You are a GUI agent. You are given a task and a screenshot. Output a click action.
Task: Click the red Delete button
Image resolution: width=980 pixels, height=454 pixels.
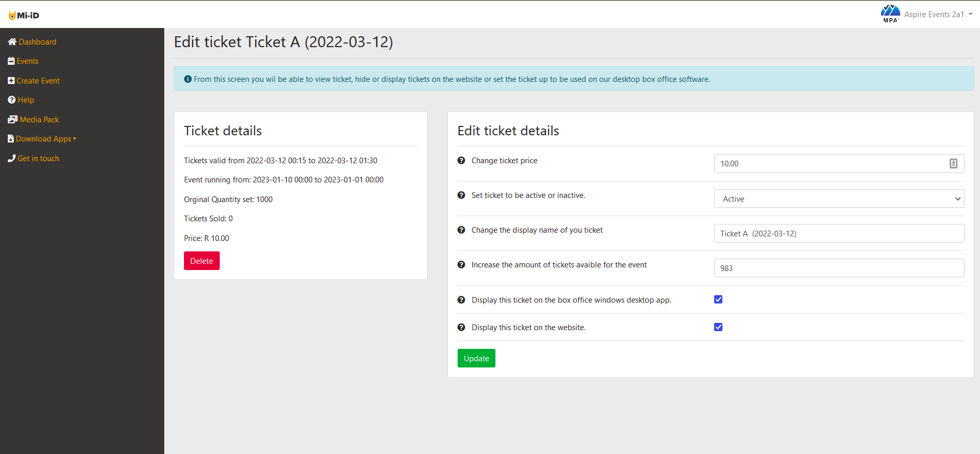(x=202, y=261)
